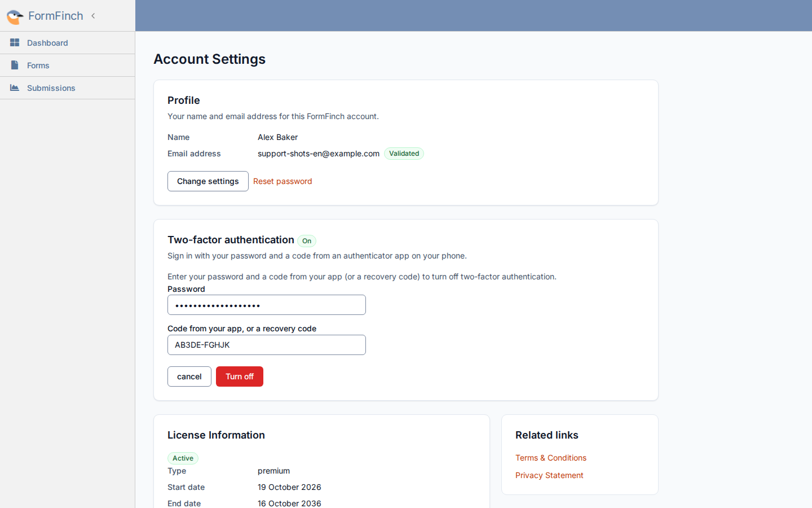Click the email support-shots-en@example.com
The image size is (812, 508).
coord(319,154)
